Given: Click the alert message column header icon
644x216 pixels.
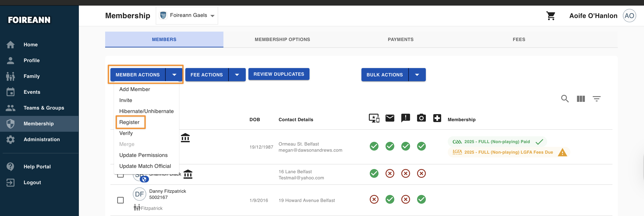Looking at the screenshot, I should pos(405,118).
